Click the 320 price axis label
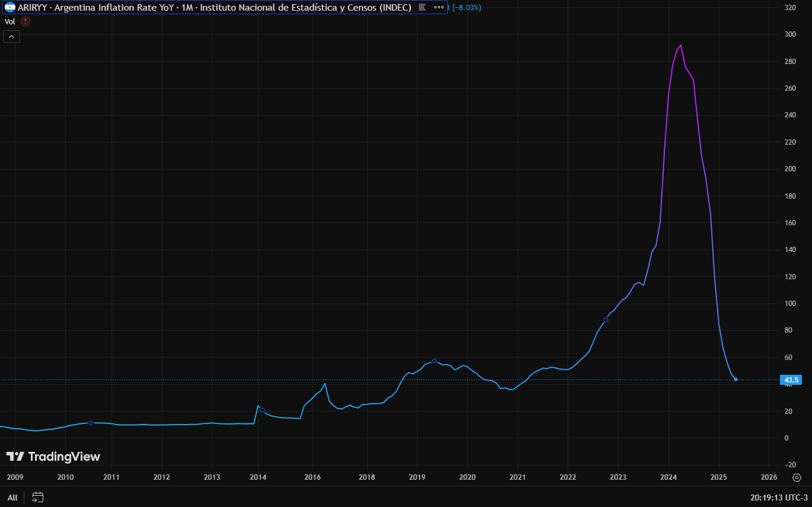Viewport: 812px width, 507px height. coord(790,8)
